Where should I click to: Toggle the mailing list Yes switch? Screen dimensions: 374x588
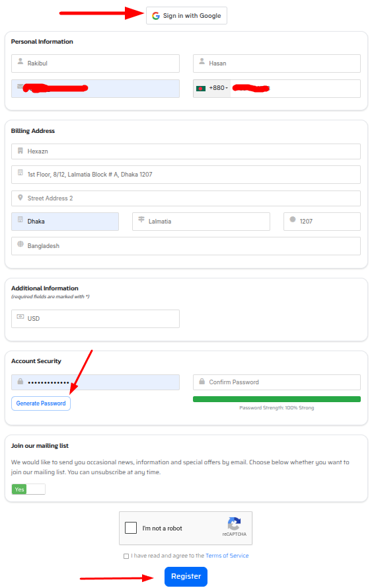[28, 489]
